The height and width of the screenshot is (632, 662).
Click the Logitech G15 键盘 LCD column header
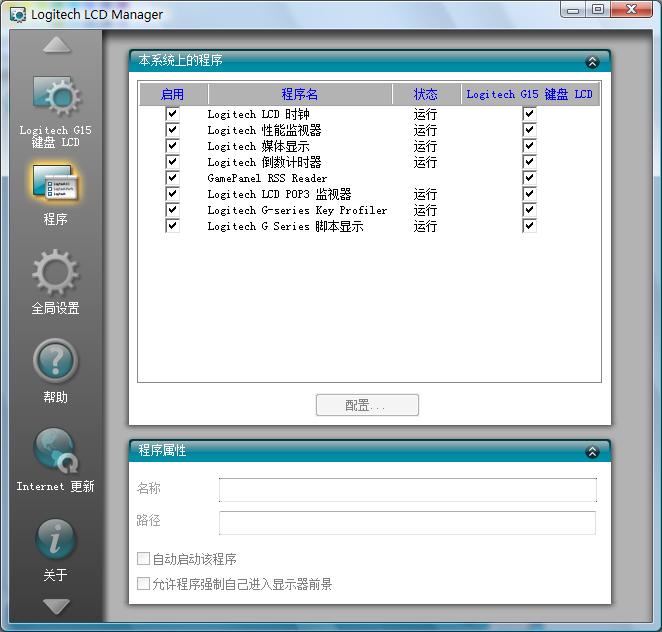pos(530,94)
